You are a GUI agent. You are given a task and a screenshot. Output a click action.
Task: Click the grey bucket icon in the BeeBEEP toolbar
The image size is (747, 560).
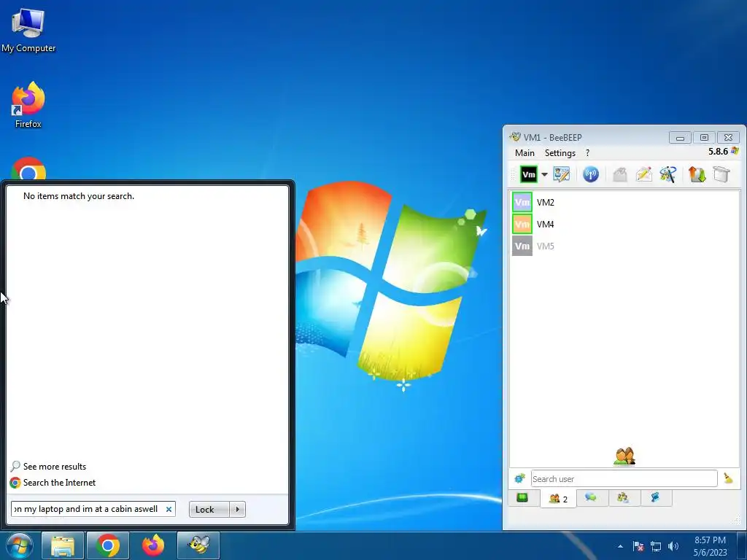pos(721,174)
